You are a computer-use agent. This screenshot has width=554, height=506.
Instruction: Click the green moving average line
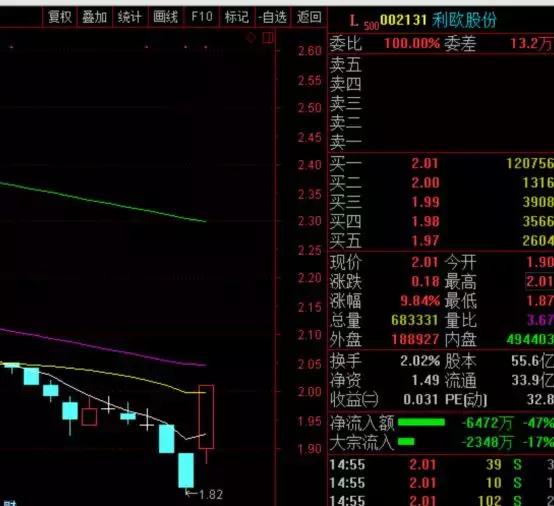(102, 202)
